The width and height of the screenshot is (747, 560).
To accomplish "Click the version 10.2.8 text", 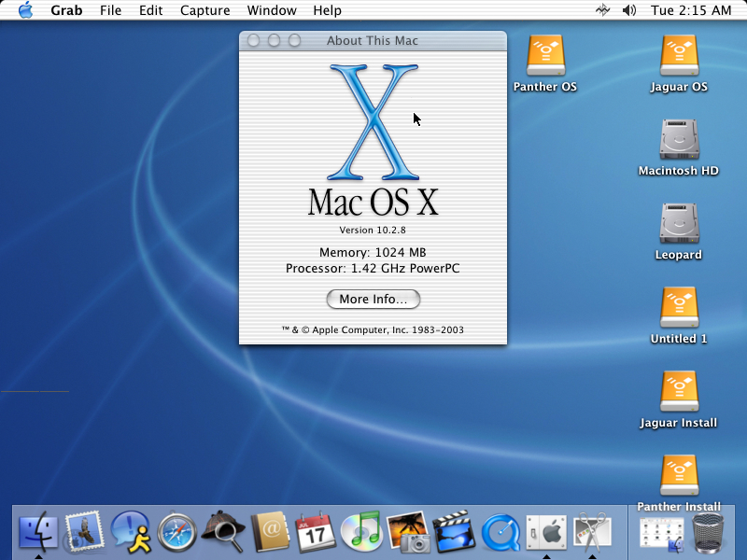I will coord(373,230).
